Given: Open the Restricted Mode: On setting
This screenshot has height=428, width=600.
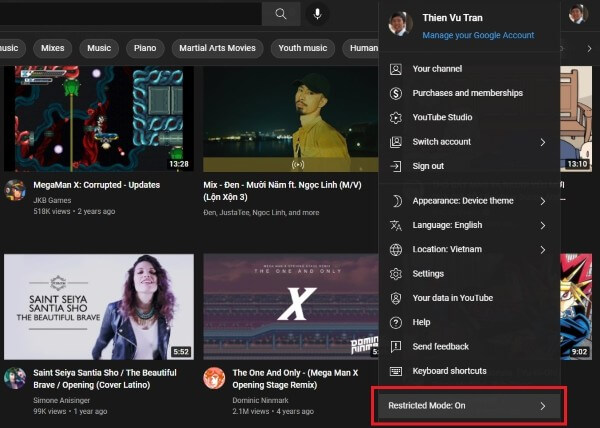Looking at the screenshot, I should click(466, 406).
